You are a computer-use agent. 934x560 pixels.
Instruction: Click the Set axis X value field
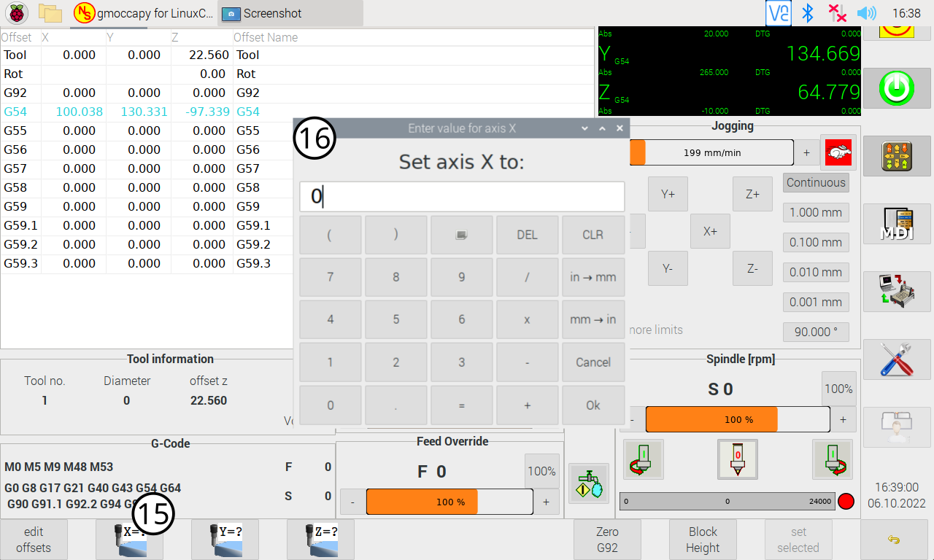click(462, 197)
